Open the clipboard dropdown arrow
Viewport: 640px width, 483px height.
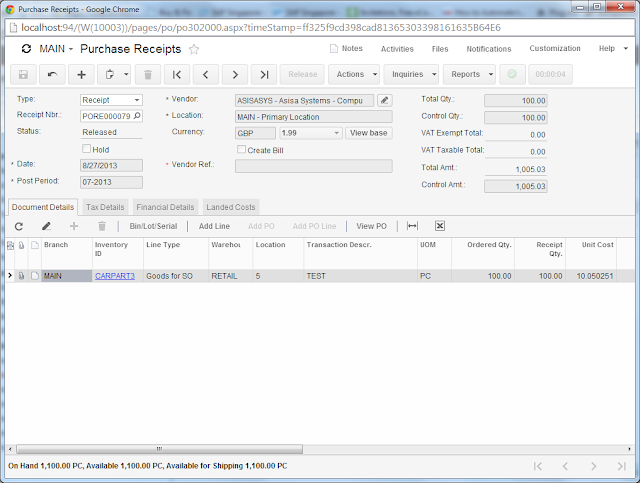pyautogui.click(x=126, y=74)
